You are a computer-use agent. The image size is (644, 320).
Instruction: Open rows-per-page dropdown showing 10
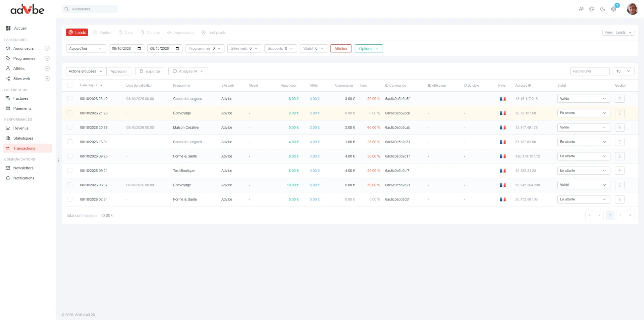pyautogui.click(x=624, y=71)
